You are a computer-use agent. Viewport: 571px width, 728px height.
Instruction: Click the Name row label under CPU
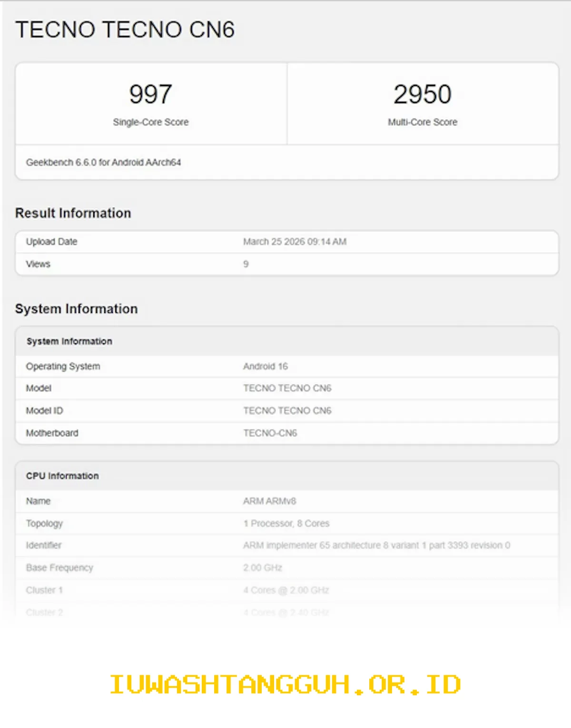pos(38,501)
